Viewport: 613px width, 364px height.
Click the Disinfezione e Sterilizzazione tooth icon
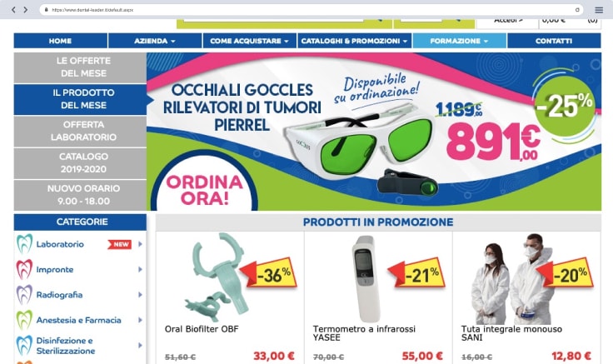point(24,345)
